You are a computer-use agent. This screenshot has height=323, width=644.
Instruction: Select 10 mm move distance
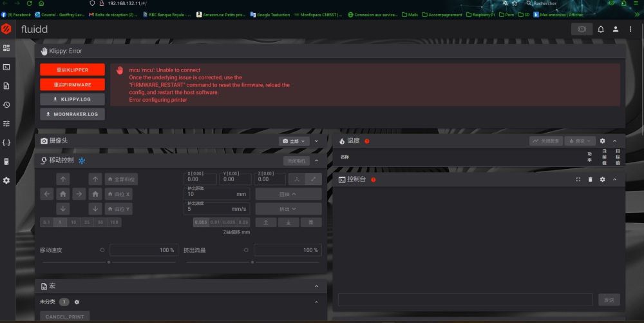click(73, 222)
